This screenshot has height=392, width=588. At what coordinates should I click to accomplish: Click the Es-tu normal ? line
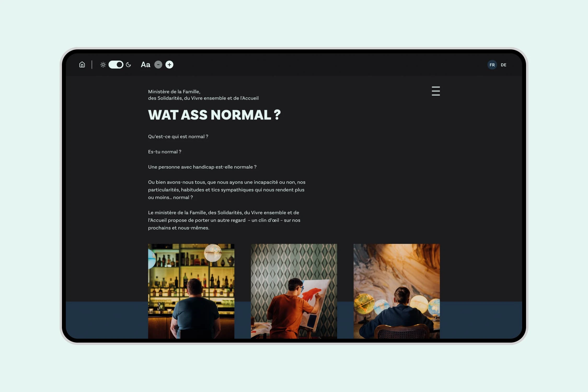tap(165, 152)
